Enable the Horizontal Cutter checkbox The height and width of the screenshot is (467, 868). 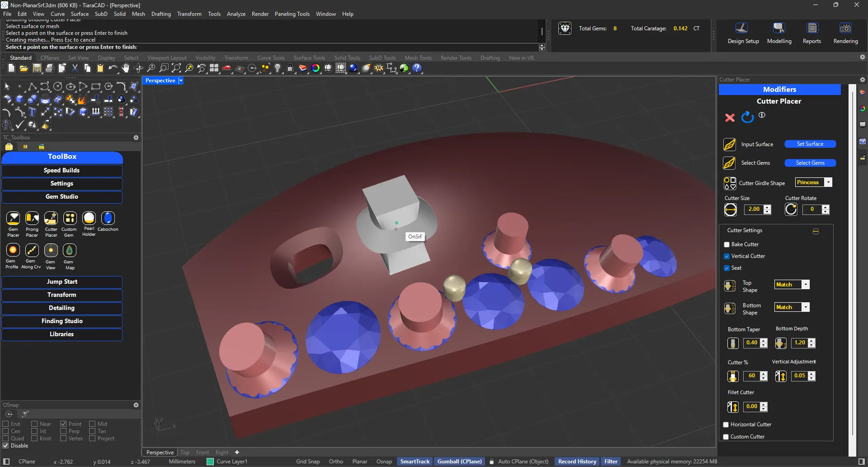pos(726,424)
